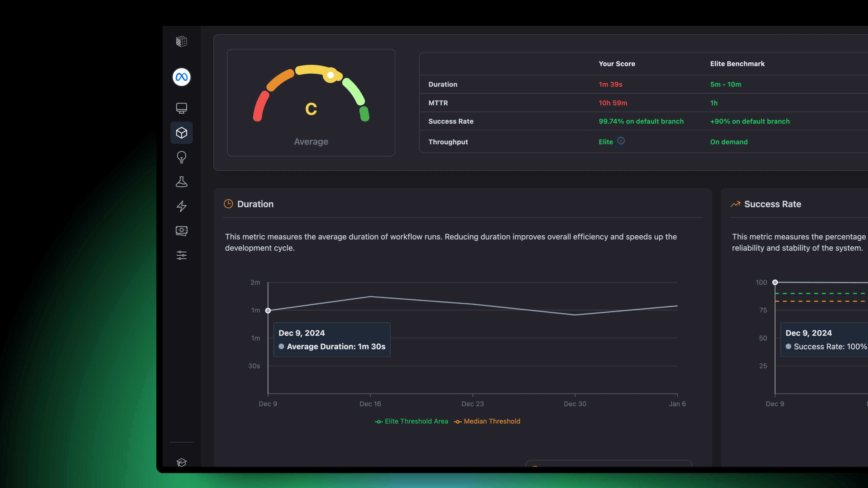Click the Dec 9 data point on Duration chart
868x488 pixels.
pos(268,310)
